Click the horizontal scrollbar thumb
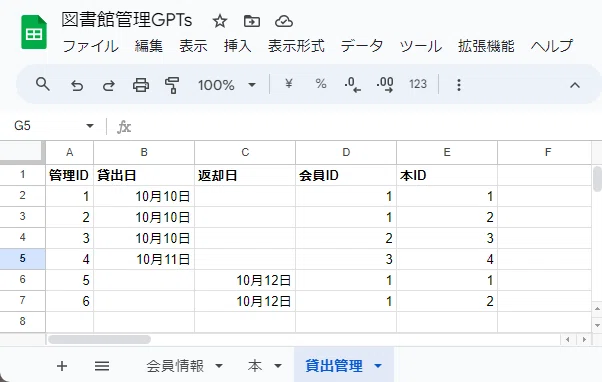 pos(99,339)
